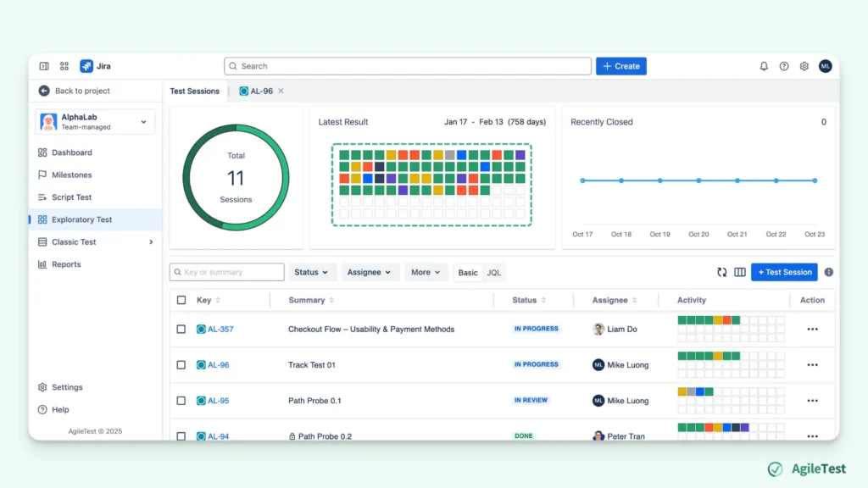Collapse the sidebar panel icon
Viewport: 868px width, 488px height.
(44, 66)
